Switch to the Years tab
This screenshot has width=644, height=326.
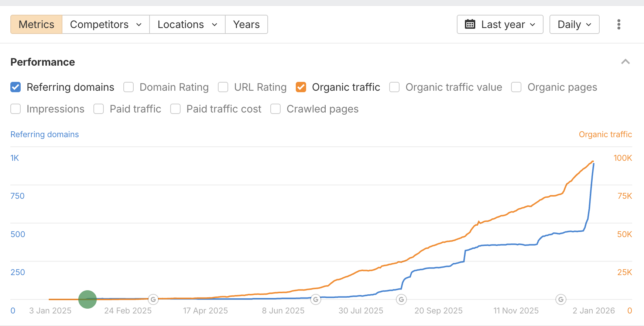[x=246, y=24]
